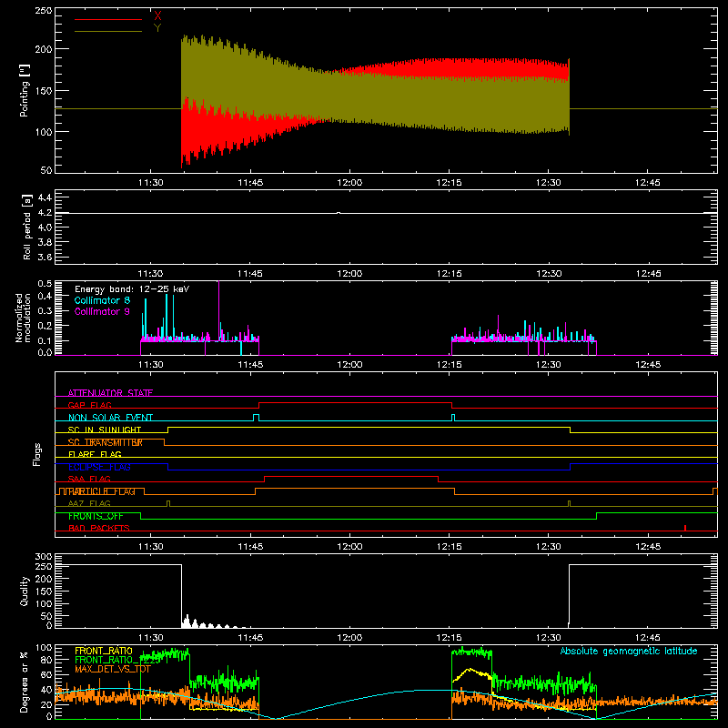The width and height of the screenshot is (728, 728).
Task: Click the SC_IN_SUNLIGHT flag label
Action: pos(105,430)
